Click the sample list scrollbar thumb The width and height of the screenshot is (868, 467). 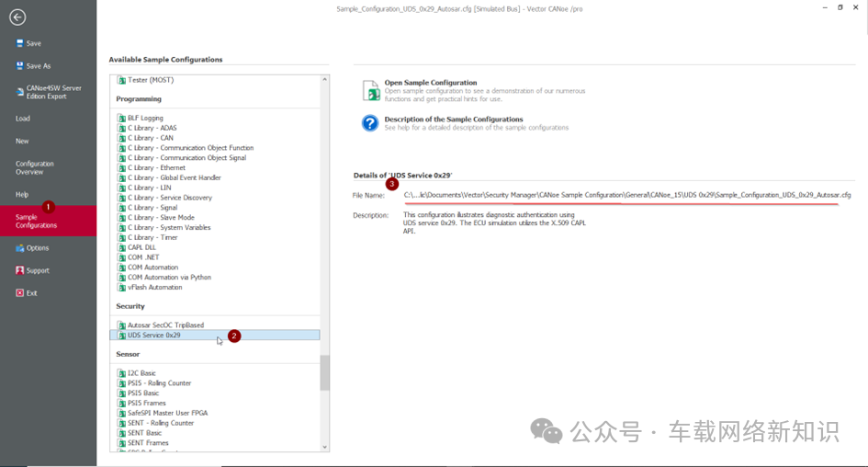pyautogui.click(x=325, y=373)
